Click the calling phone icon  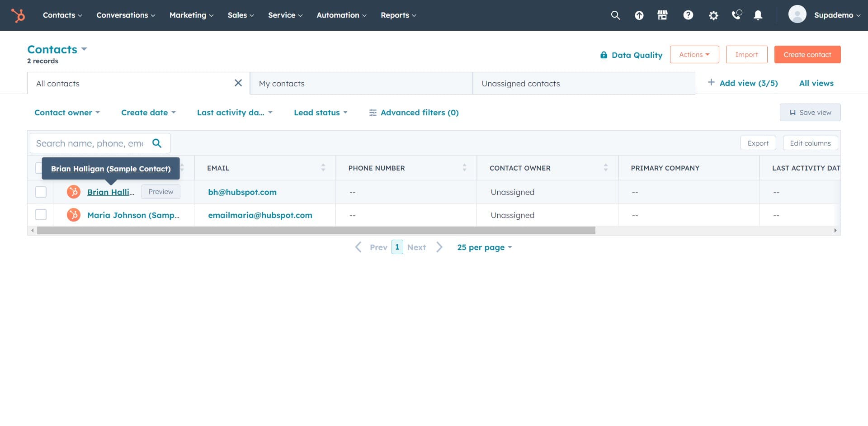[736, 15]
